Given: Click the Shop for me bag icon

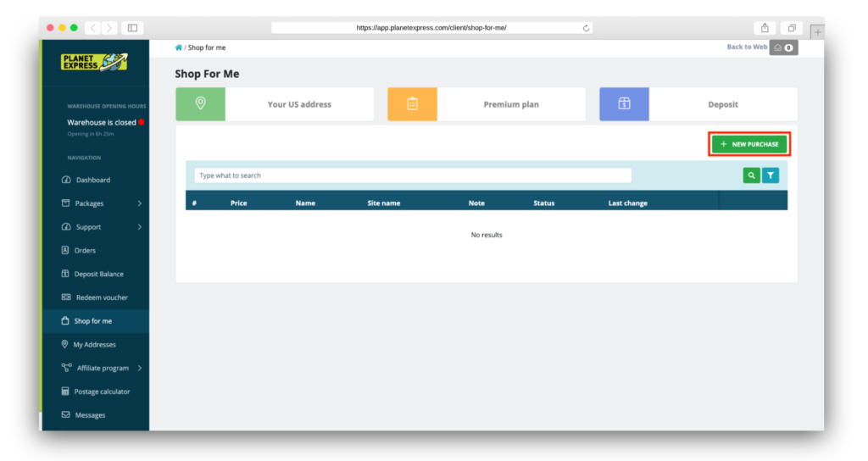Looking at the screenshot, I should pos(65,320).
